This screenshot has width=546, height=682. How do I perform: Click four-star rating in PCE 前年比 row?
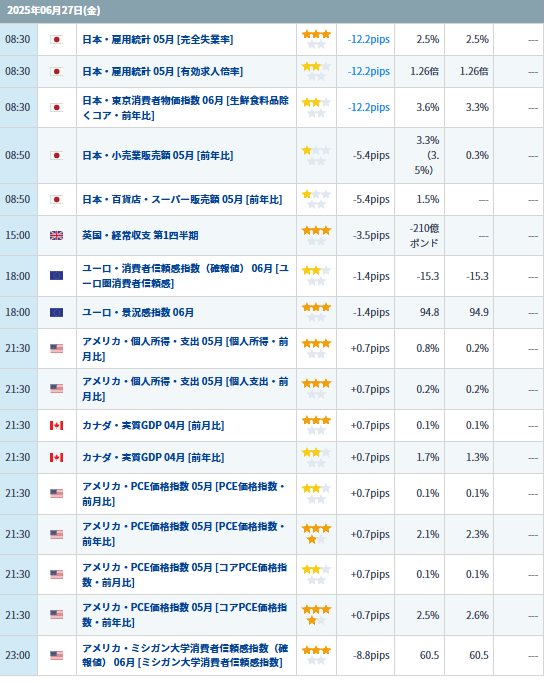[x=317, y=535]
